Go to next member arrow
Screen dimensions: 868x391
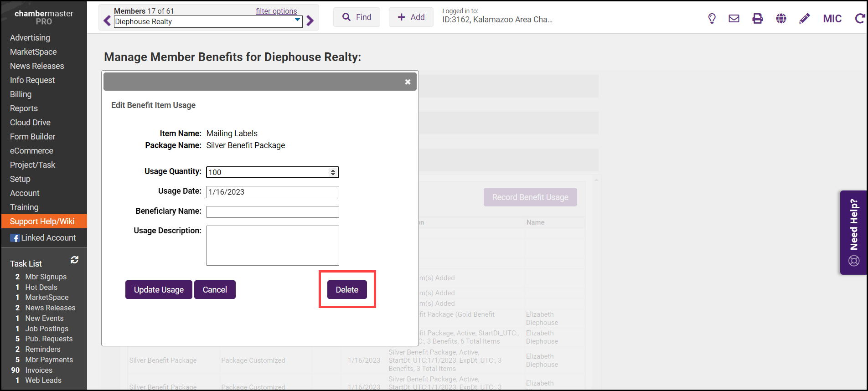click(310, 21)
